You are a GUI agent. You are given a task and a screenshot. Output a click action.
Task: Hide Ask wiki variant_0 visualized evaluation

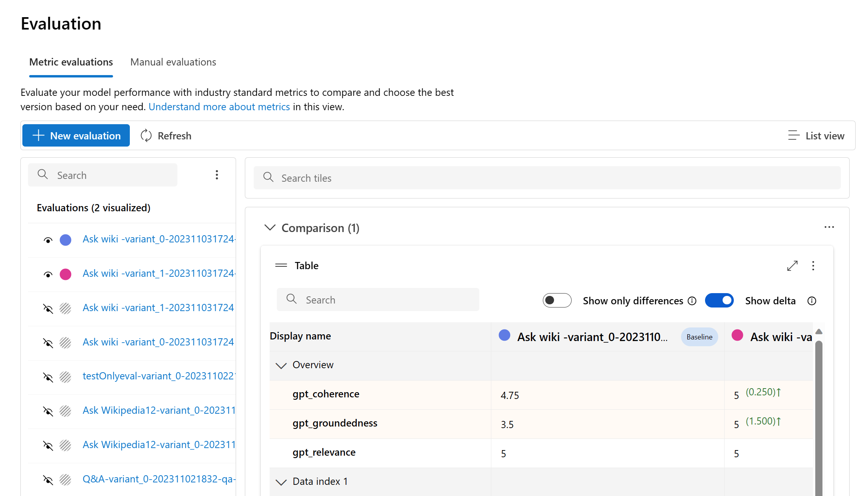click(x=48, y=240)
